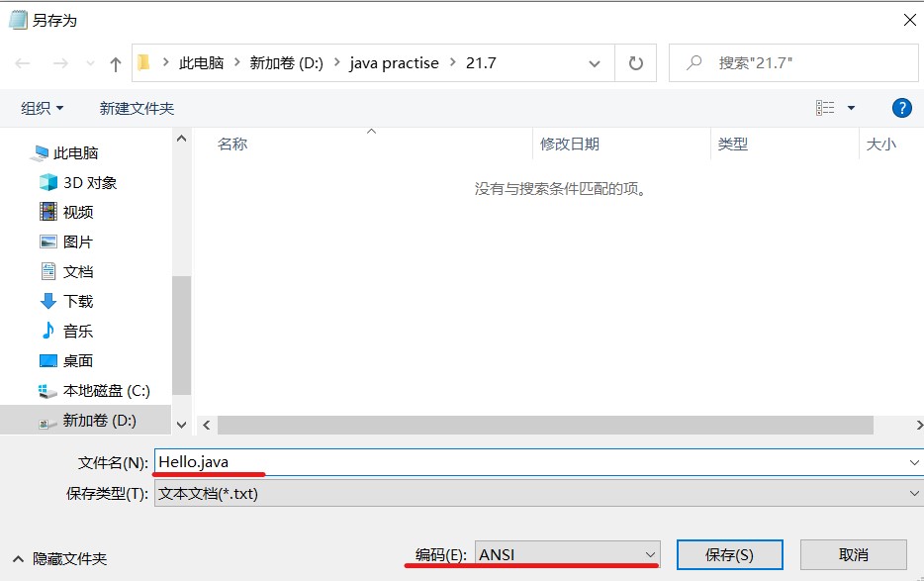Sort by 大小 column header
The height and width of the screenshot is (581, 924).
(x=881, y=144)
